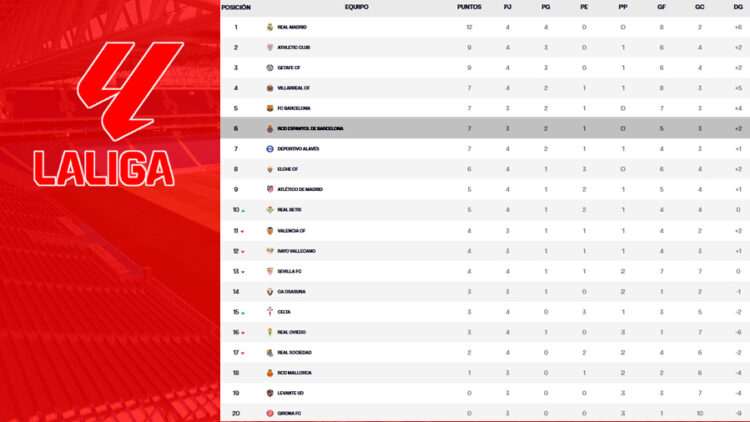This screenshot has height=422, width=750.
Task: Click the Atlético de Madrid crest
Action: [269, 189]
